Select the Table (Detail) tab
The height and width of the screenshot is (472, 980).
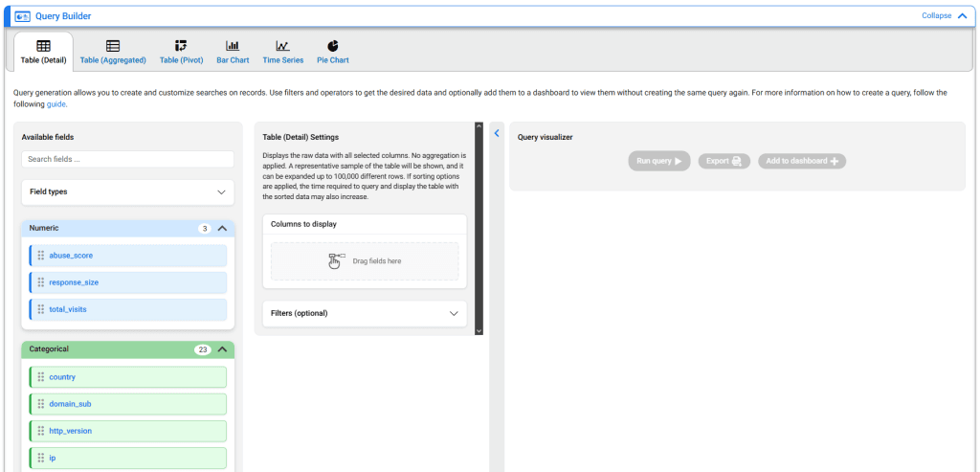pyautogui.click(x=43, y=52)
